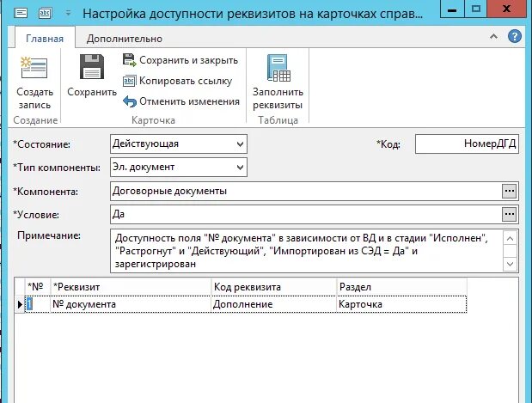Click the list icon in title bar

(x=21, y=14)
